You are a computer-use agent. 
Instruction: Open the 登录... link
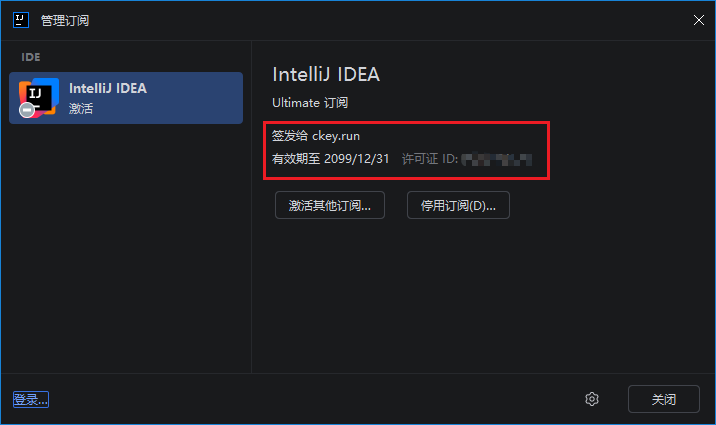click(31, 400)
